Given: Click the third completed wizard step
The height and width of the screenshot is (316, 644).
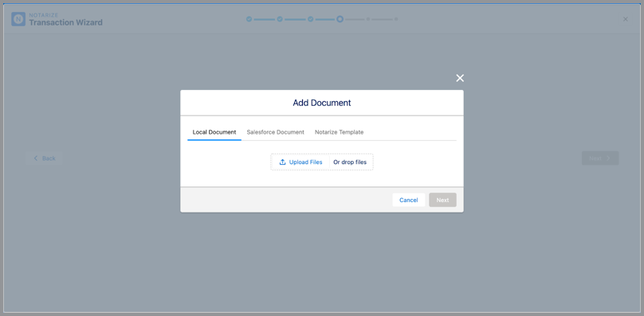Looking at the screenshot, I should [311, 19].
